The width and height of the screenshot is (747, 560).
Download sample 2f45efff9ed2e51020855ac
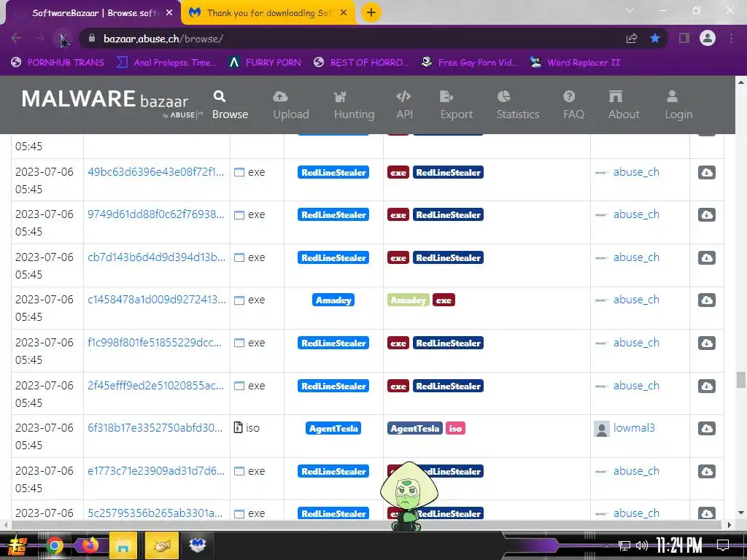tap(706, 386)
